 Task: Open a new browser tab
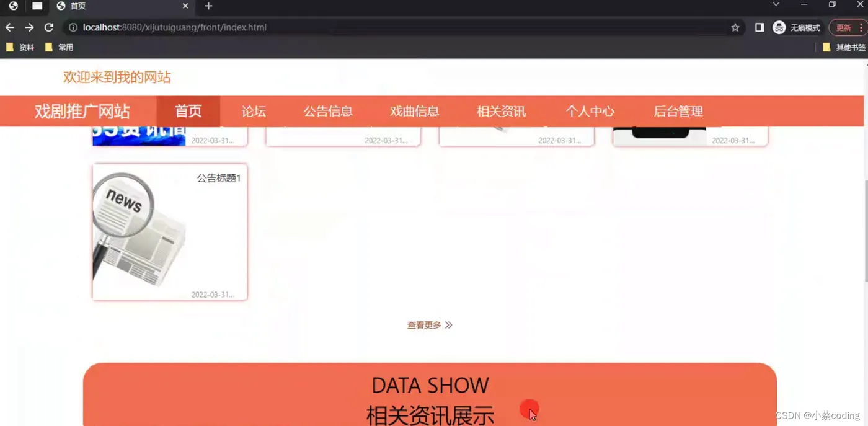point(208,6)
